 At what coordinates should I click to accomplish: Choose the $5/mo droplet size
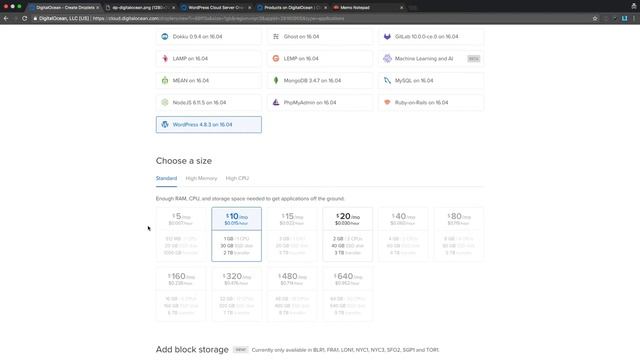(181, 234)
